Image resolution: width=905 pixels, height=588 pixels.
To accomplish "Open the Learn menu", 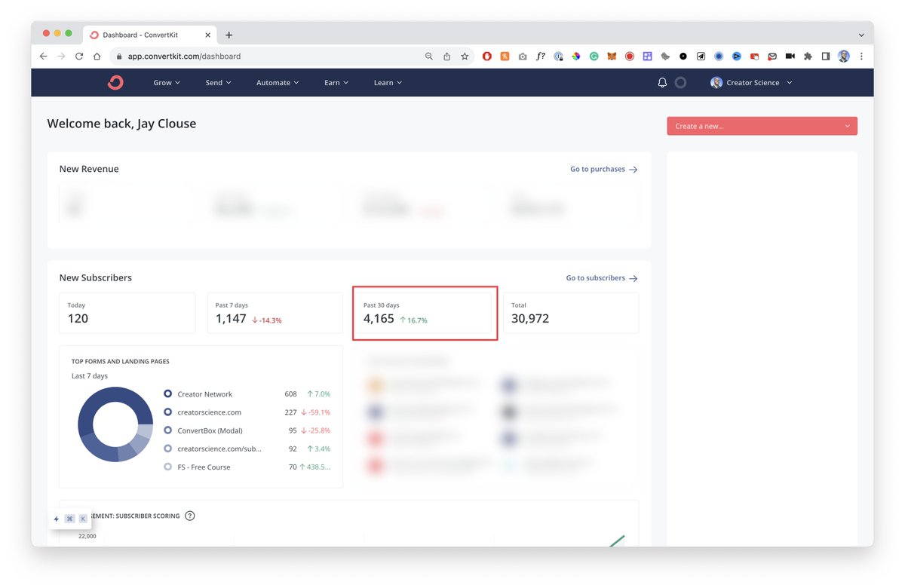I will [x=388, y=83].
